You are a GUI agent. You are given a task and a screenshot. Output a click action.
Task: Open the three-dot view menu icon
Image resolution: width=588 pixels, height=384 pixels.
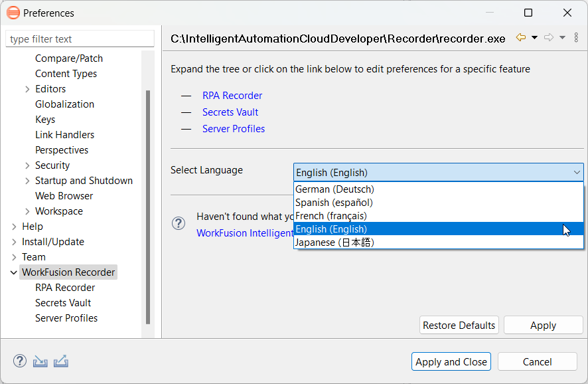click(x=576, y=38)
